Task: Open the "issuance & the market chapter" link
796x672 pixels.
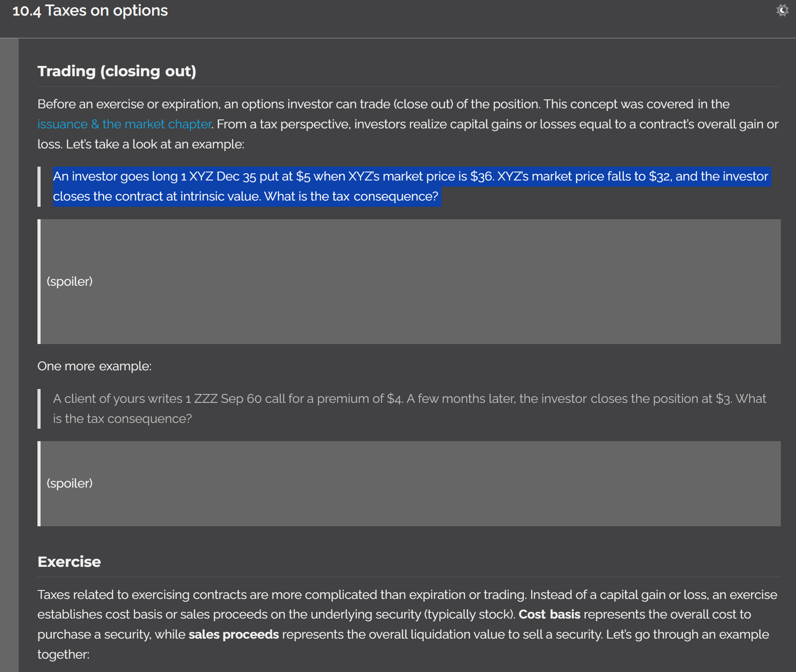Action: click(124, 124)
